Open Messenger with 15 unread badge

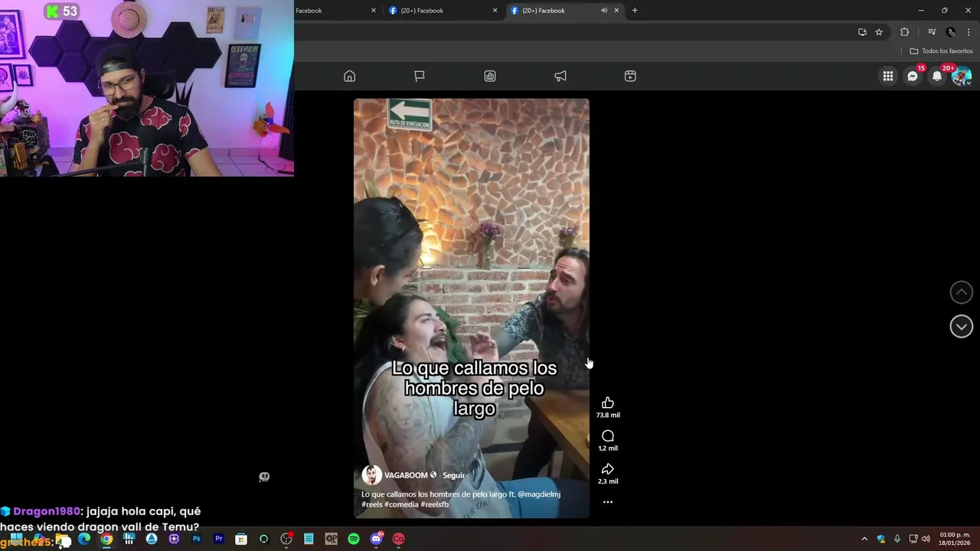click(913, 76)
